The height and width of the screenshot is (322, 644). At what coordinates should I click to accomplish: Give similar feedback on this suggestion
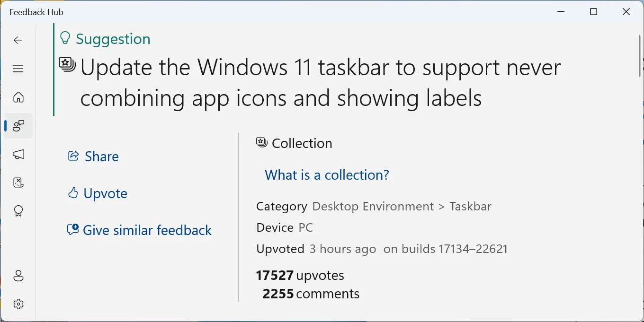click(140, 230)
